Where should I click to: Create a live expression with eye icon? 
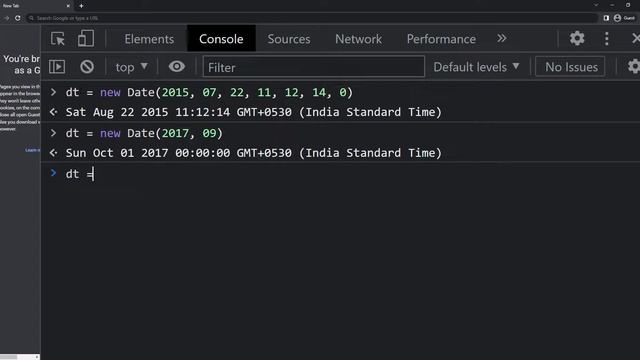click(x=176, y=67)
